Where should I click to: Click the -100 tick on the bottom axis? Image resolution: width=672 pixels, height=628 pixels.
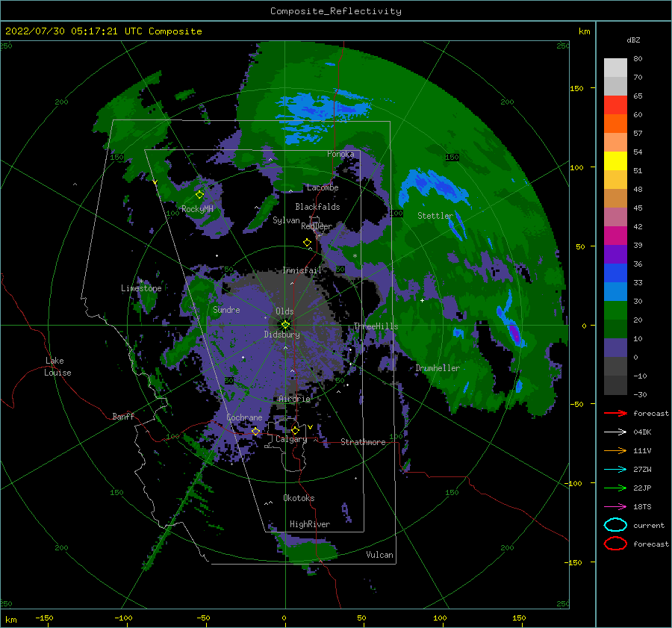tap(123, 618)
